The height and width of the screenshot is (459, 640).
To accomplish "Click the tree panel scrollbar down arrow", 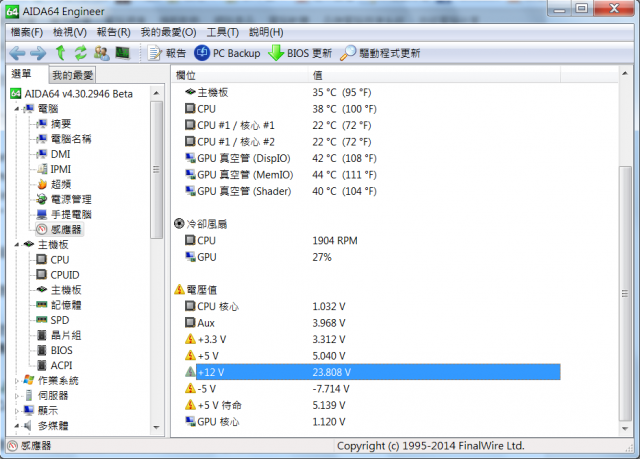I will tap(156, 428).
